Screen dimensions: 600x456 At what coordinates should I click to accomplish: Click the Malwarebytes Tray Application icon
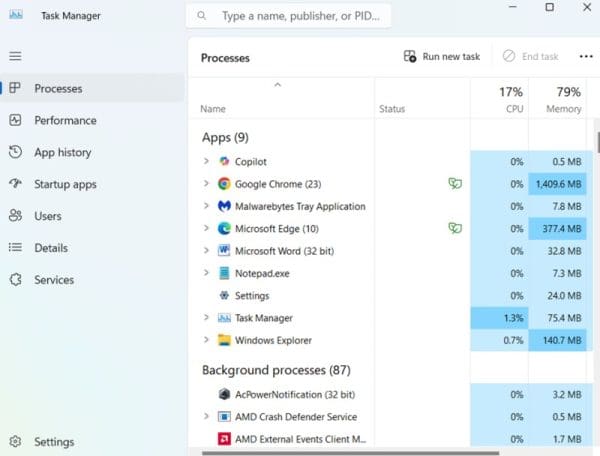pyautogui.click(x=225, y=206)
